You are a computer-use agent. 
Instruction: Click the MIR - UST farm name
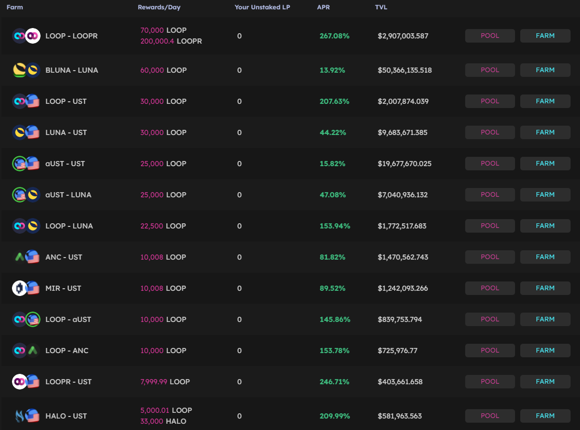[x=63, y=288]
